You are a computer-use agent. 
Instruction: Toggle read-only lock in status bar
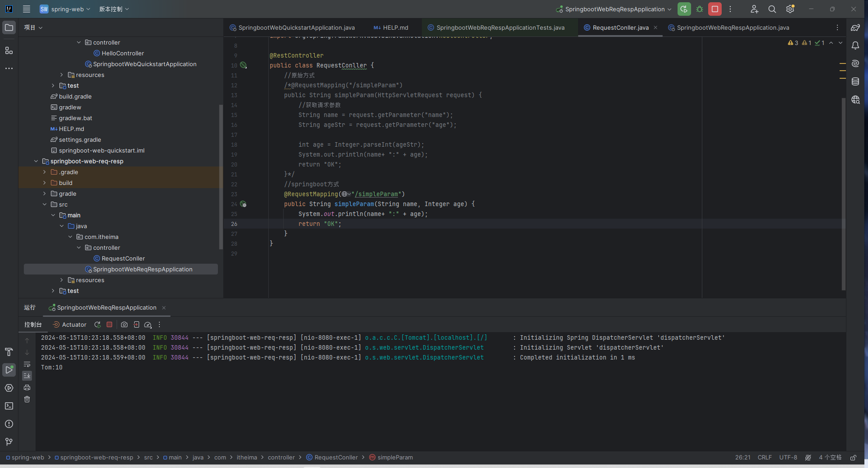[853, 457]
